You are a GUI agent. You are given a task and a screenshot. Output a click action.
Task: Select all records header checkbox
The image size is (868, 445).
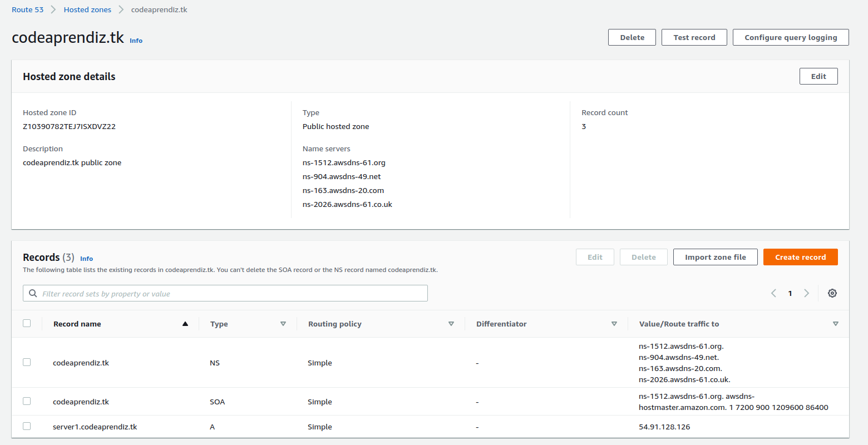[x=27, y=323]
